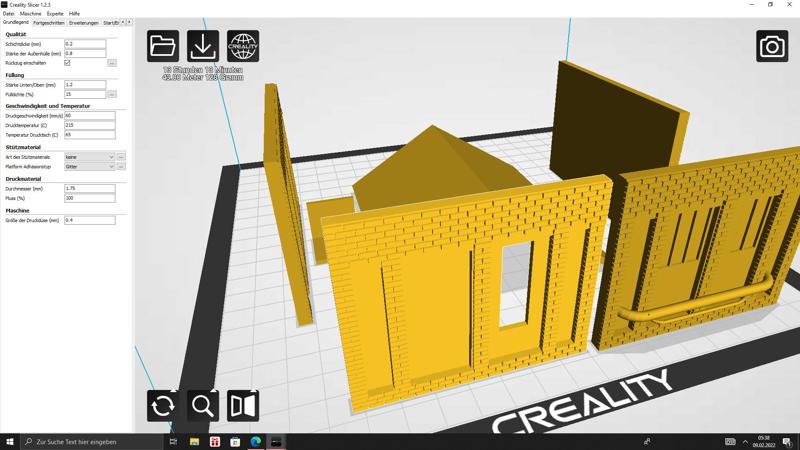Click the taskbar clock and date
The image size is (800, 450).
tap(764, 442)
